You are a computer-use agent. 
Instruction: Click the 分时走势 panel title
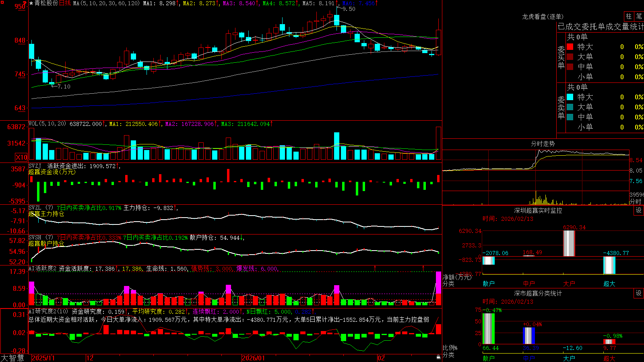coord(543,144)
